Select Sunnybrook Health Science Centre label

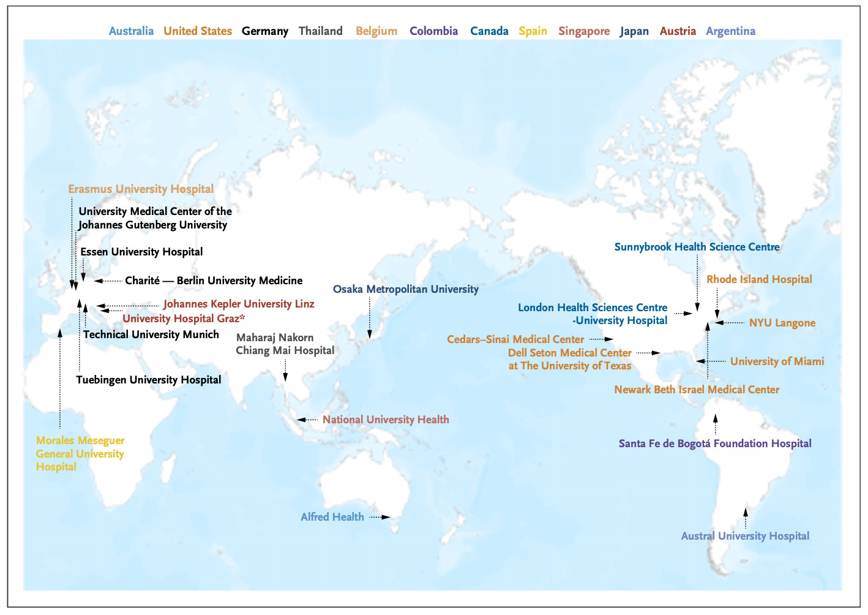click(697, 247)
